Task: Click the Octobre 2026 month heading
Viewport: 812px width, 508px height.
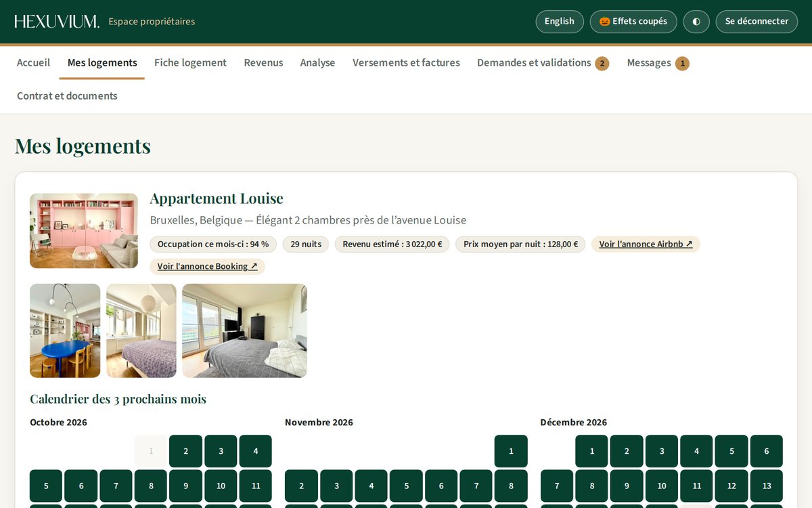Action: point(58,422)
